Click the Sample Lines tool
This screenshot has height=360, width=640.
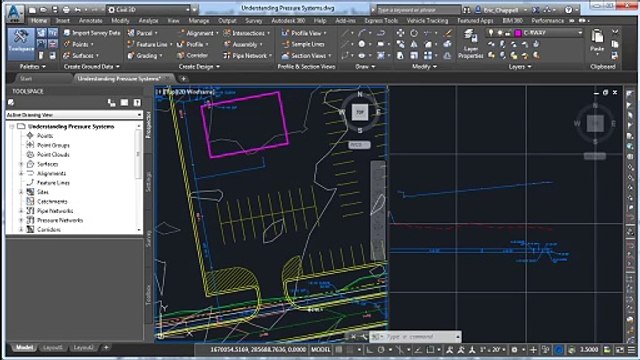[x=303, y=44]
